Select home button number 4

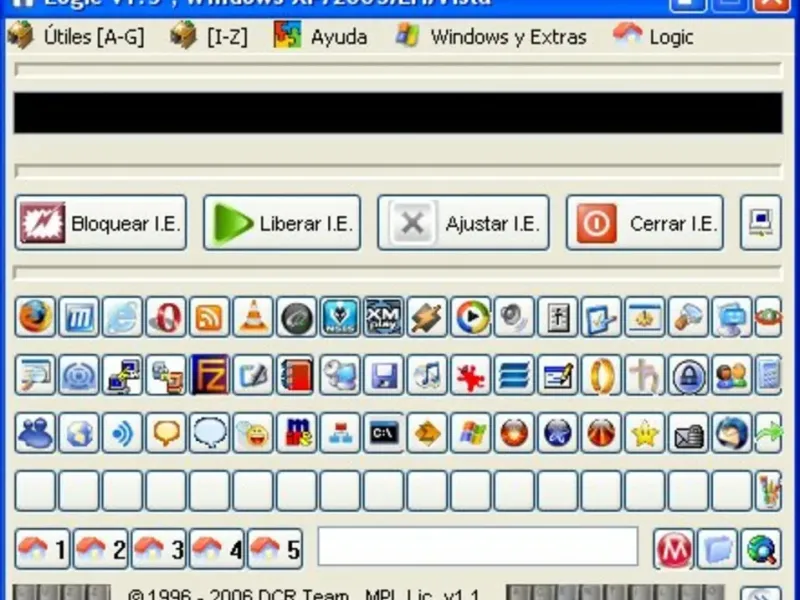[x=217, y=549]
